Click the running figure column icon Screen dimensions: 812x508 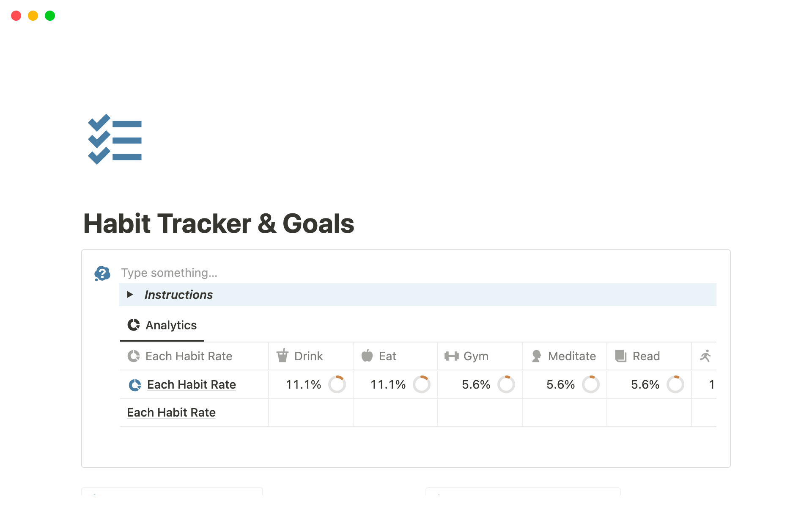pyautogui.click(x=705, y=356)
